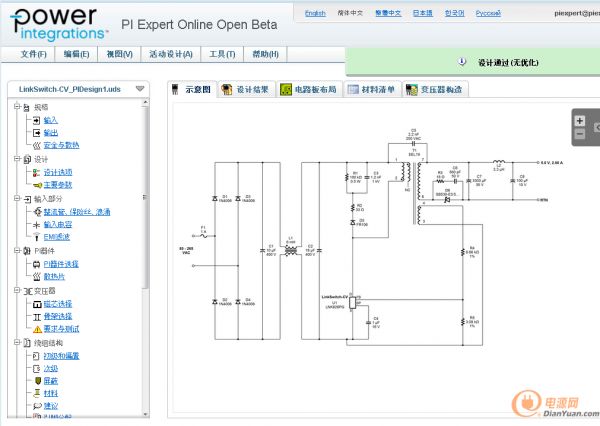Open the 视图(V) menu
The height and width of the screenshot is (426, 600).
119,54
